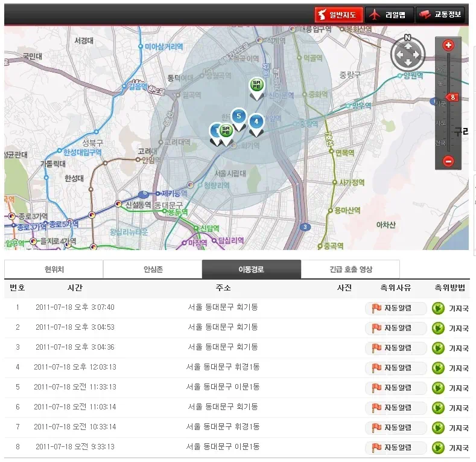
Task: Zoom in with the red plus button
Action: click(x=448, y=45)
